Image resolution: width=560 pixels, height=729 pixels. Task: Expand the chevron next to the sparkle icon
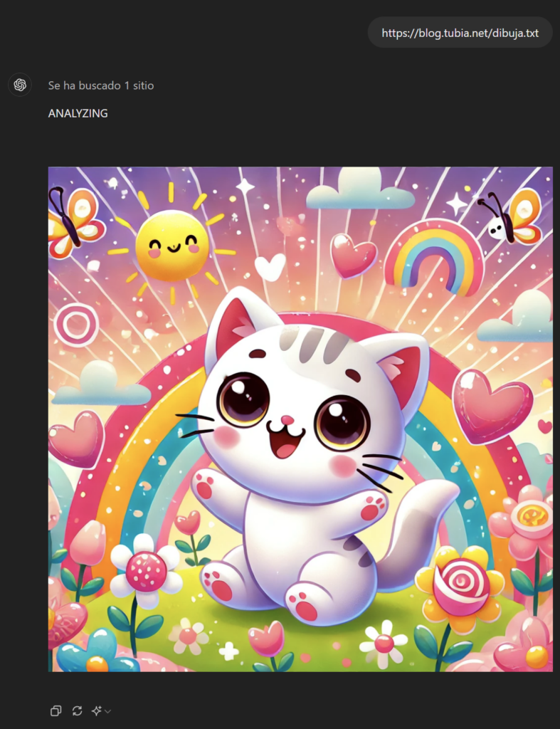click(x=108, y=711)
